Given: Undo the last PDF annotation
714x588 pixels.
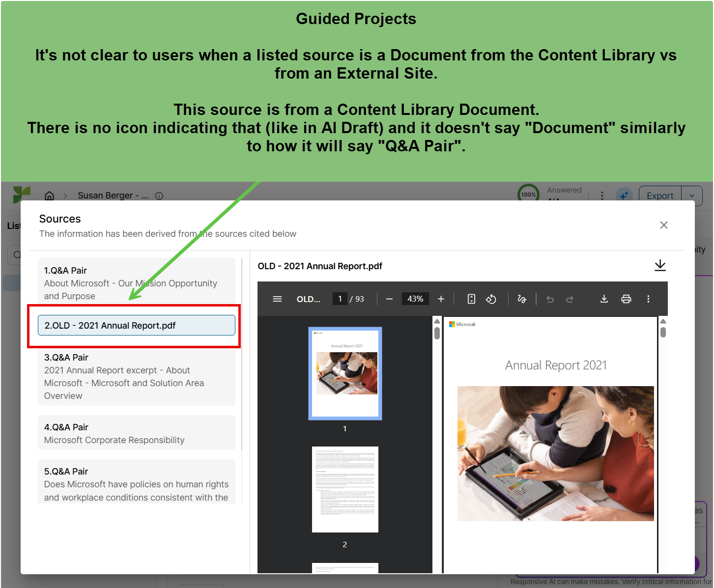Looking at the screenshot, I should 550,299.
